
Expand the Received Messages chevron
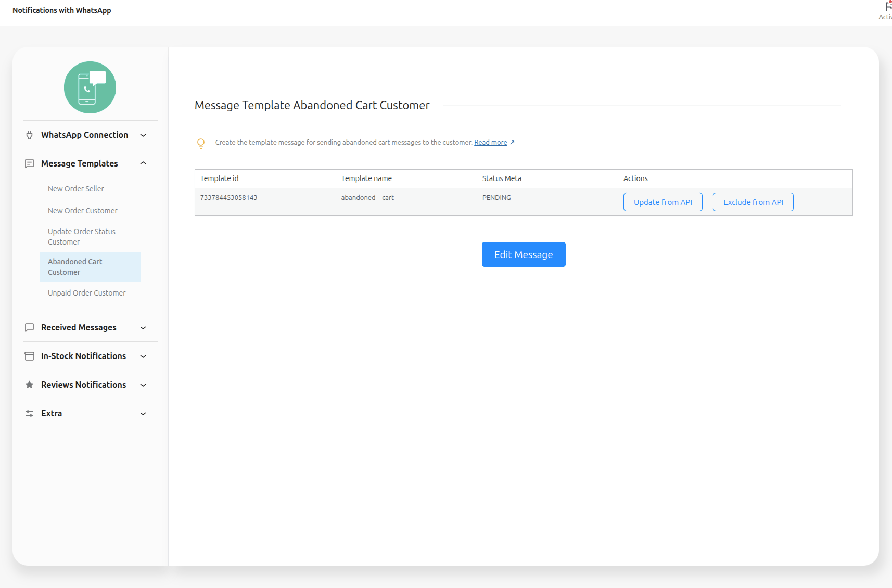pyautogui.click(x=143, y=328)
